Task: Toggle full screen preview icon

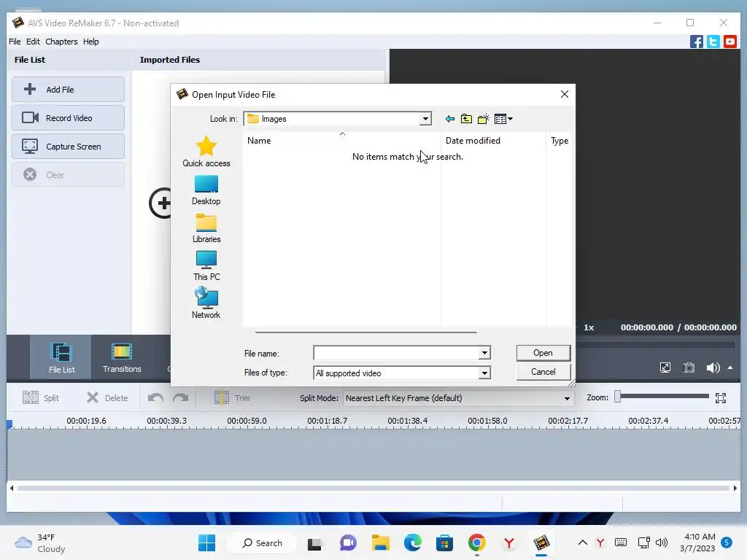Action: pyautogui.click(x=665, y=367)
